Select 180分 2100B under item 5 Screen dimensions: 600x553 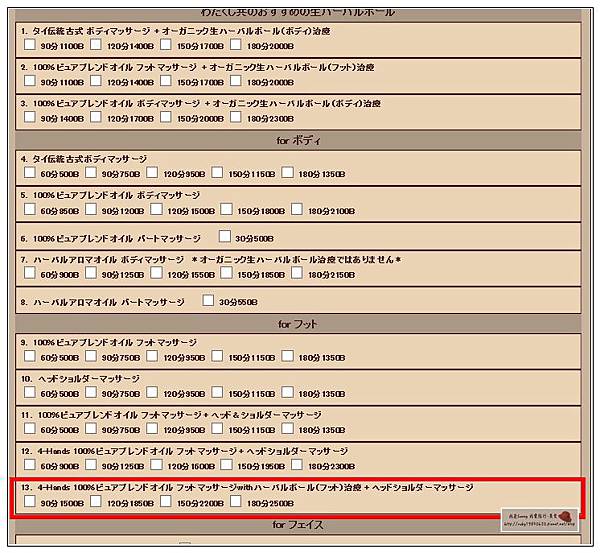pyautogui.click(x=297, y=209)
